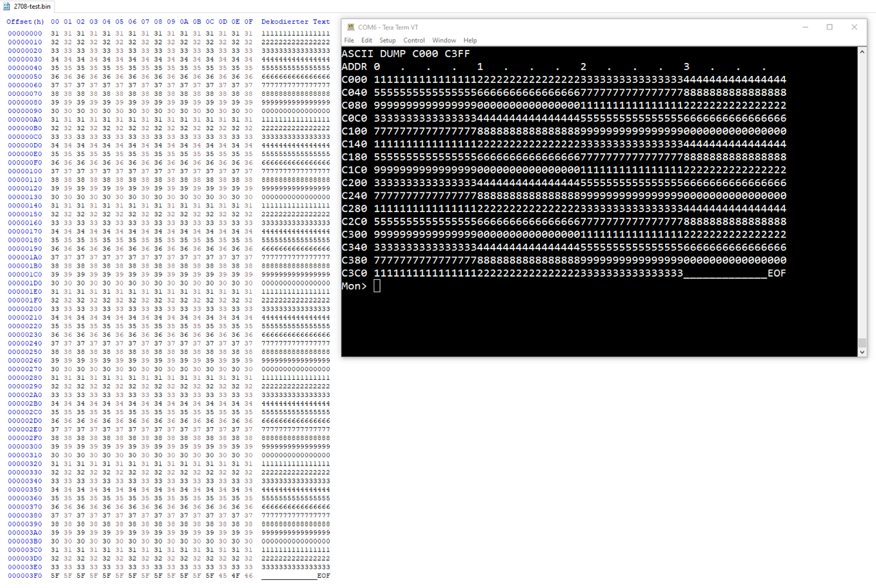Click the 0F column header in hex editor

tap(248, 22)
